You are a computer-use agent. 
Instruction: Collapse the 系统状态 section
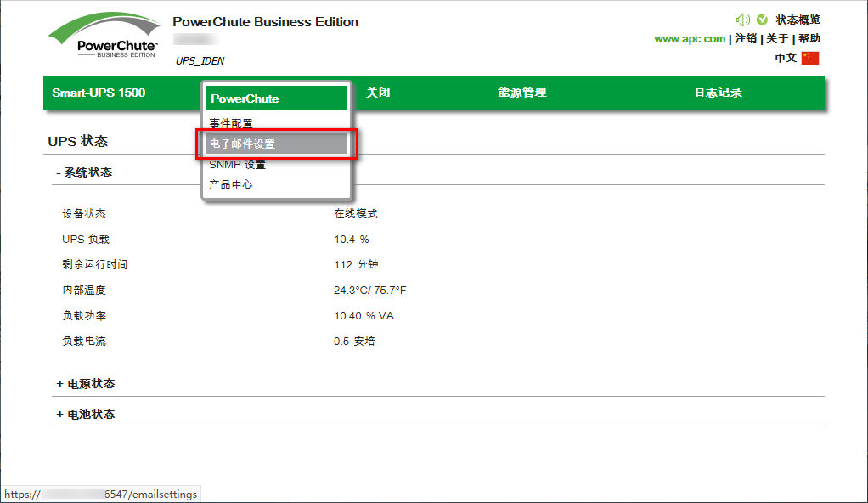pos(84,172)
